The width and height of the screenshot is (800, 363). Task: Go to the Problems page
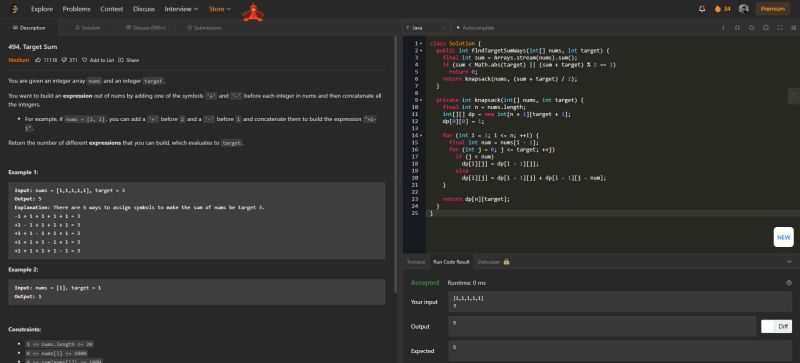[77, 9]
